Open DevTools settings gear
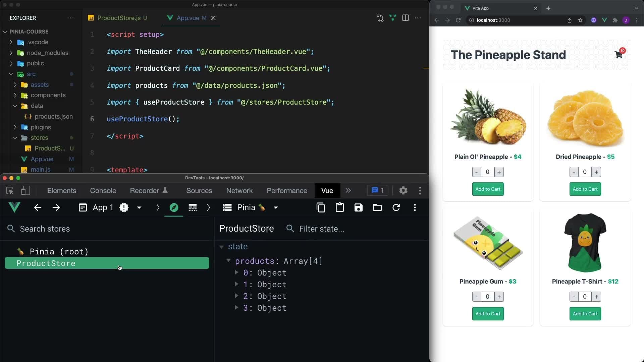This screenshot has width=644, height=362. pyautogui.click(x=403, y=190)
